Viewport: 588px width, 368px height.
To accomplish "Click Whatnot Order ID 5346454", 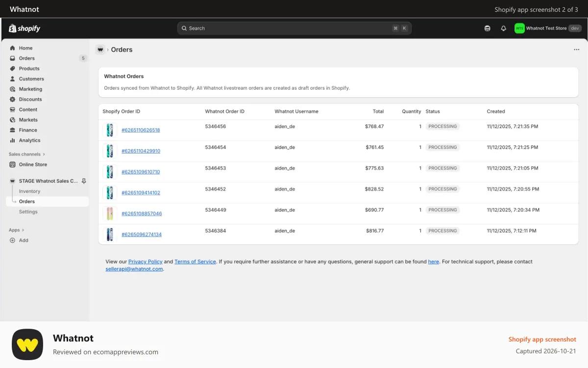I will [216, 147].
